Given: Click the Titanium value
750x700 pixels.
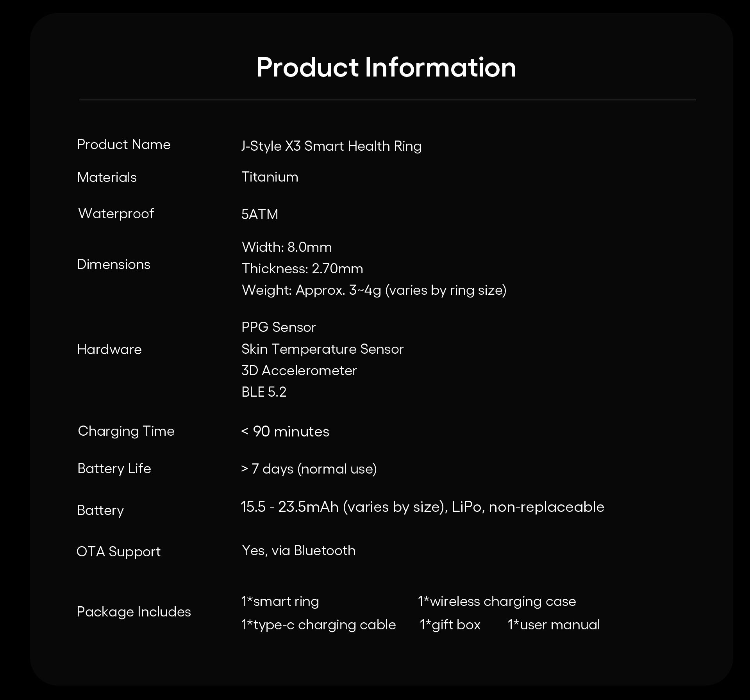Looking at the screenshot, I should (x=270, y=177).
